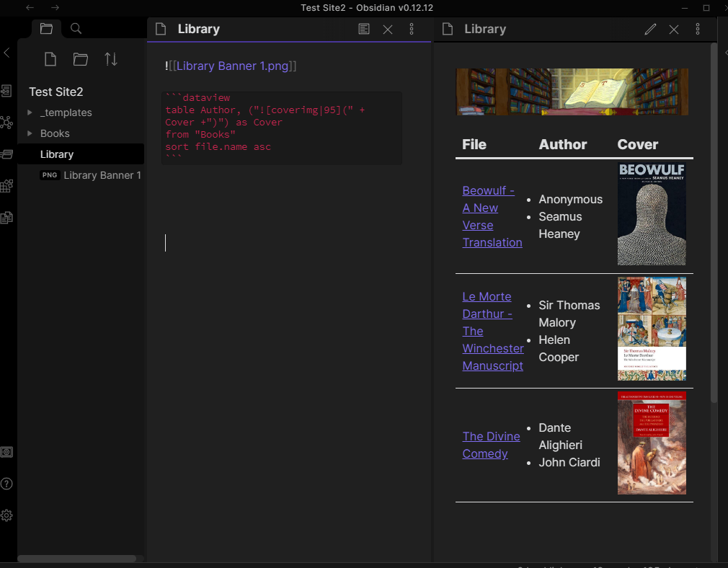Click the File column header
Screen dimensions: 728x568
click(474, 144)
